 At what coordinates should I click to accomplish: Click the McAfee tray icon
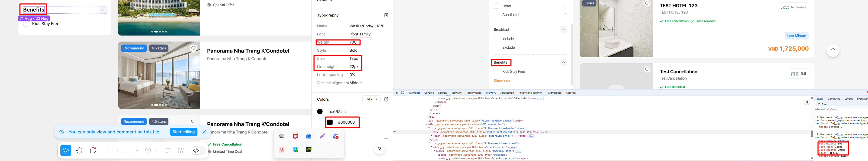[295, 136]
